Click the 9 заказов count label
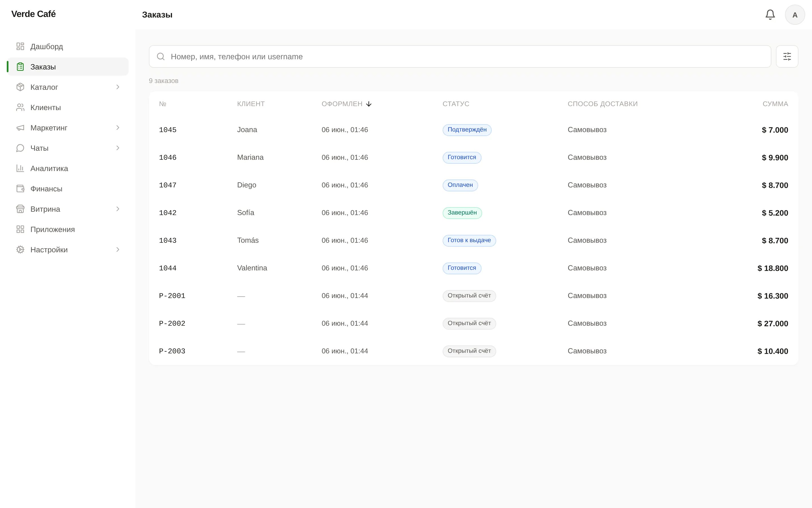 (x=164, y=81)
